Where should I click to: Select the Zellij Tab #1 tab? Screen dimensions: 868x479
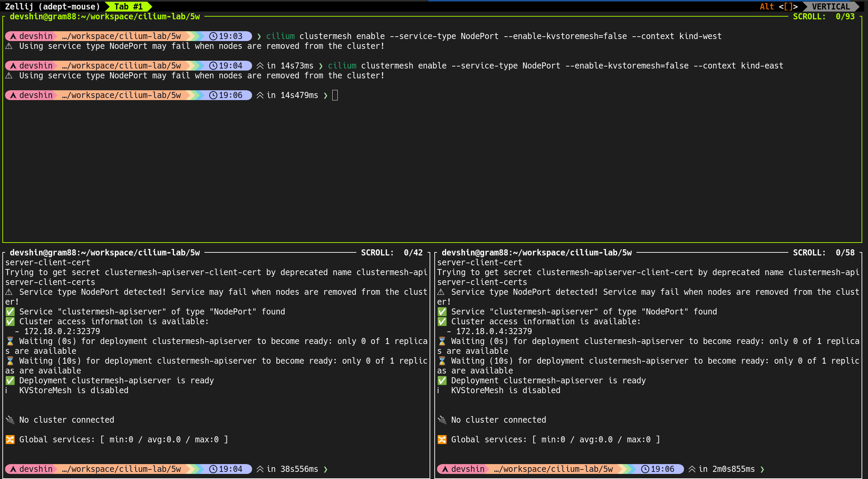click(128, 6)
